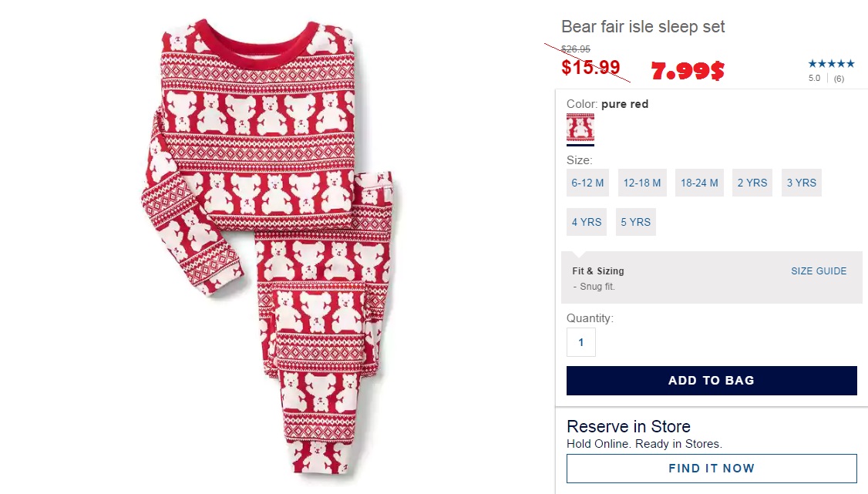The image size is (868, 494).
Task: Choose size 18-24 M
Action: tap(699, 183)
